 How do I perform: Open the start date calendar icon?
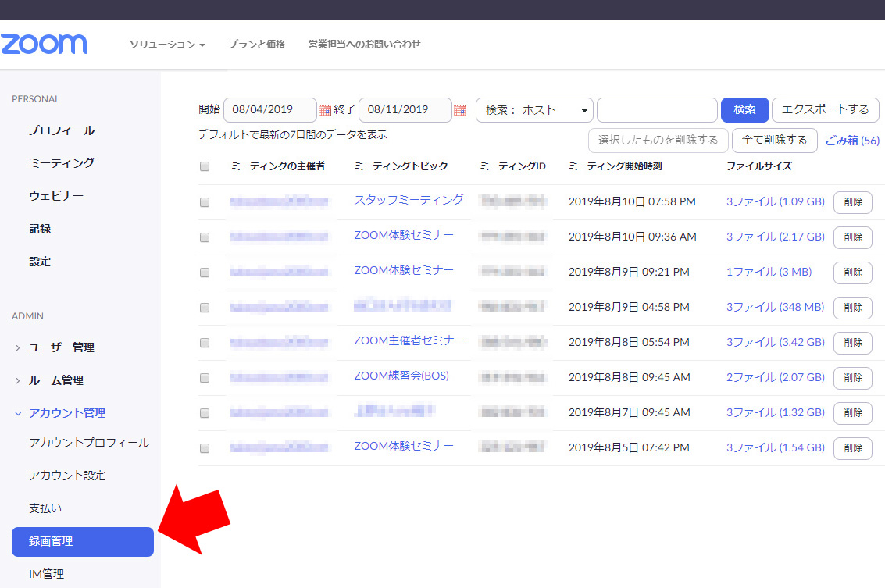click(x=325, y=110)
